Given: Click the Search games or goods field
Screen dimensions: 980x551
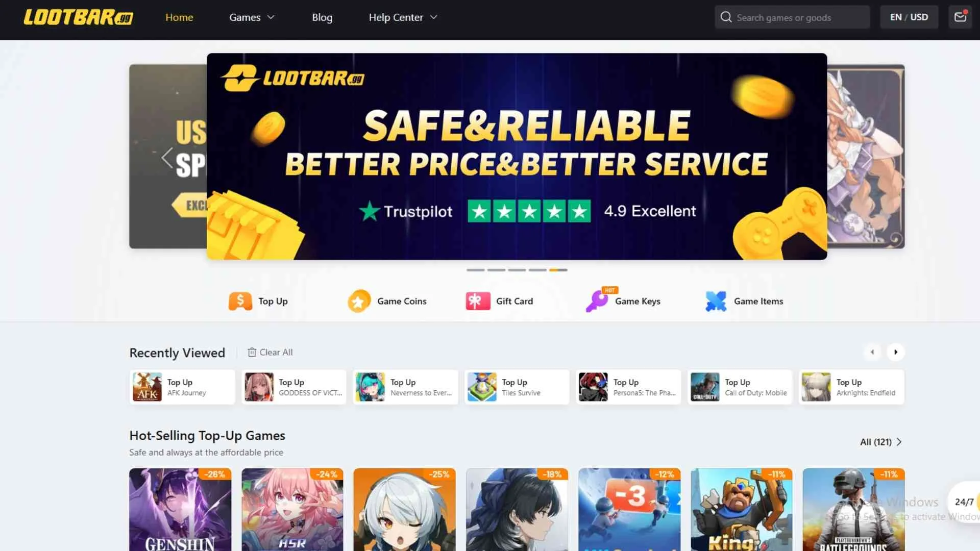Looking at the screenshot, I should tap(792, 17).
